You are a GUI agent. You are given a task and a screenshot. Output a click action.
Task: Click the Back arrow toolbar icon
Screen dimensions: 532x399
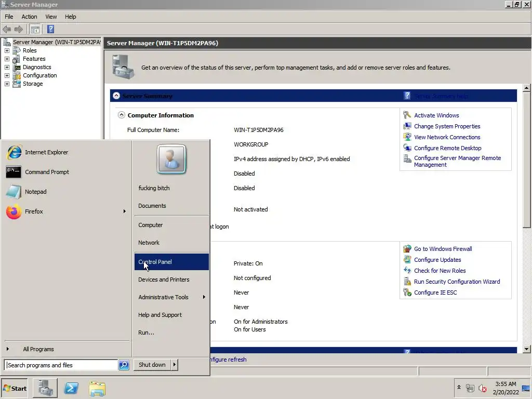pos(7,30)
